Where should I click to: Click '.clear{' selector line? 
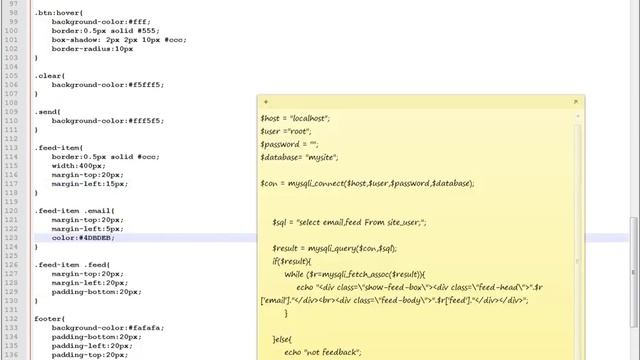pos(50,76)
